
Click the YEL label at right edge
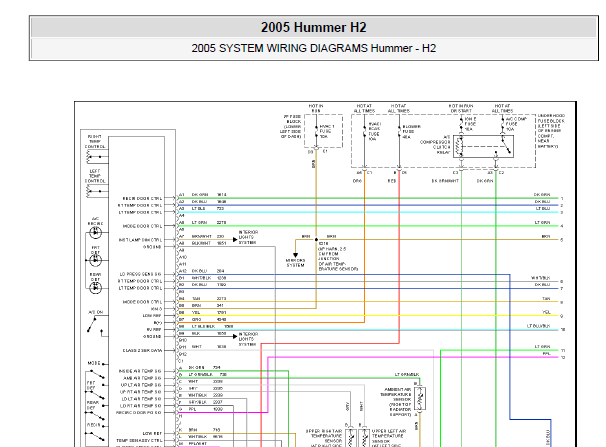[x=546, y=312]
